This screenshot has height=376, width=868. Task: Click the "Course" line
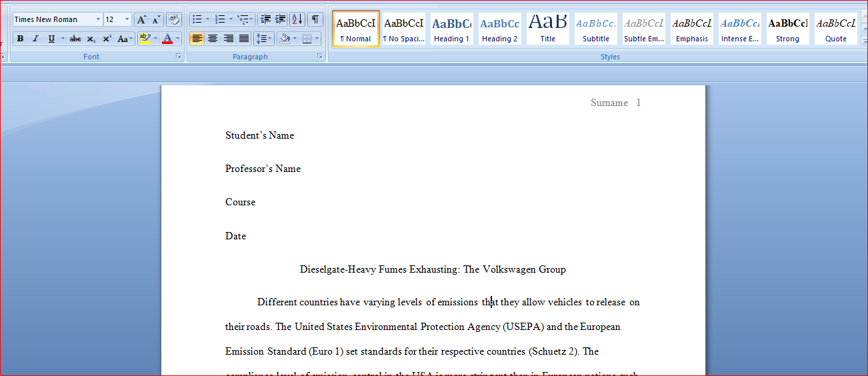click(240, 202)
